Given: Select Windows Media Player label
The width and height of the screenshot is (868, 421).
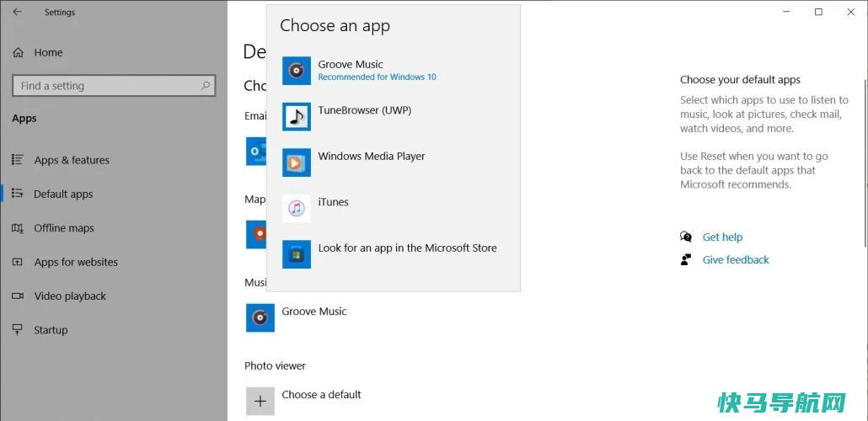Looking at the screenshot, I should (x=372, y=156).
